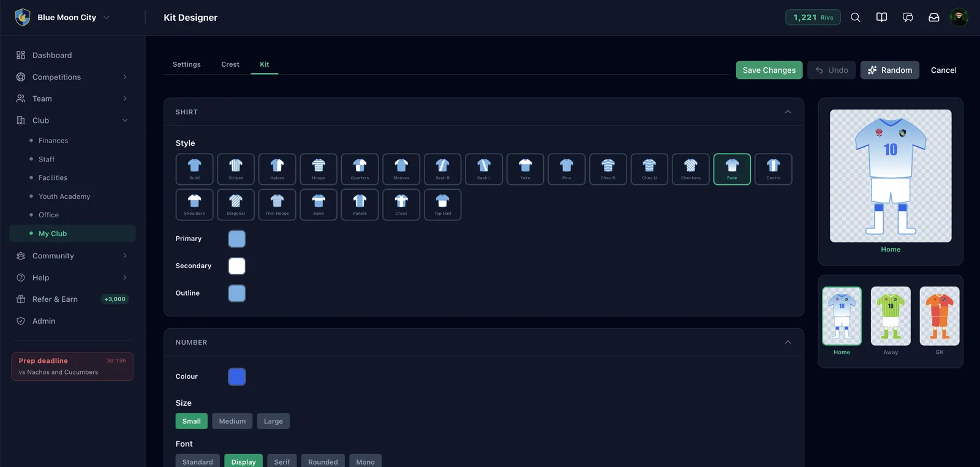Screen dimensions: 980x467
Task: Collapse the NUMBER section chevron
Action: click(x=788, y=342)
